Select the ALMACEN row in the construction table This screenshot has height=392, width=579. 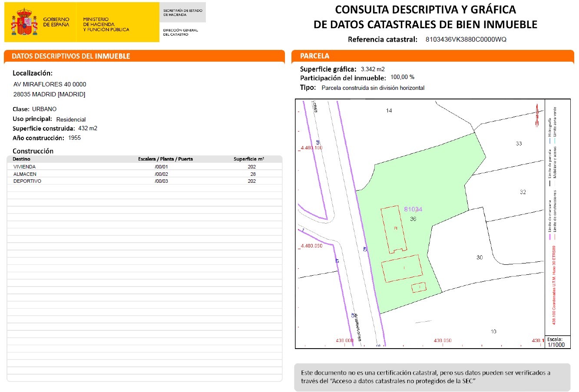[145, 174]
